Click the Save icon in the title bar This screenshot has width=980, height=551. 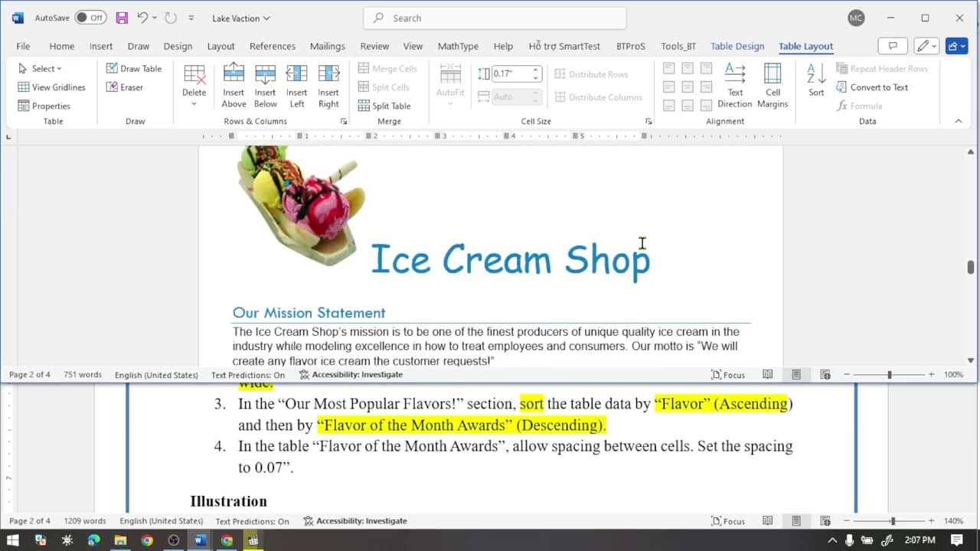122,18
